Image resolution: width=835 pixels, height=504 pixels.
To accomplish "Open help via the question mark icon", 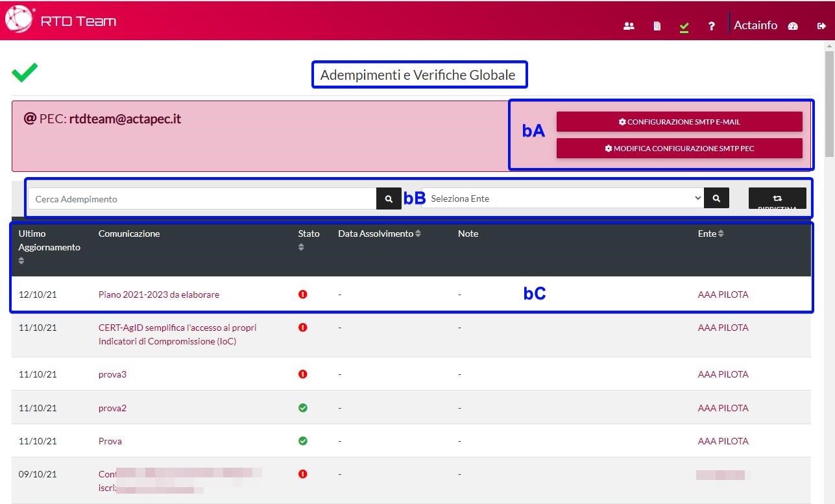I will click(x=712, y=27).
